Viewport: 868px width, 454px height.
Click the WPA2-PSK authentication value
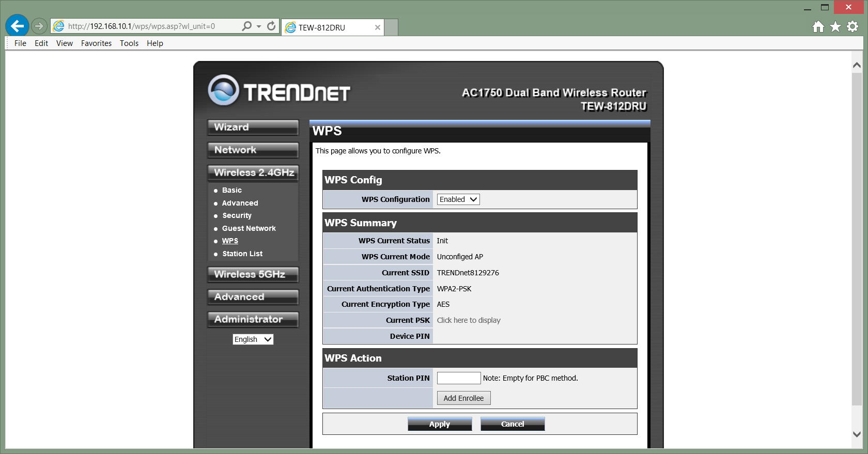click(454, 289)
